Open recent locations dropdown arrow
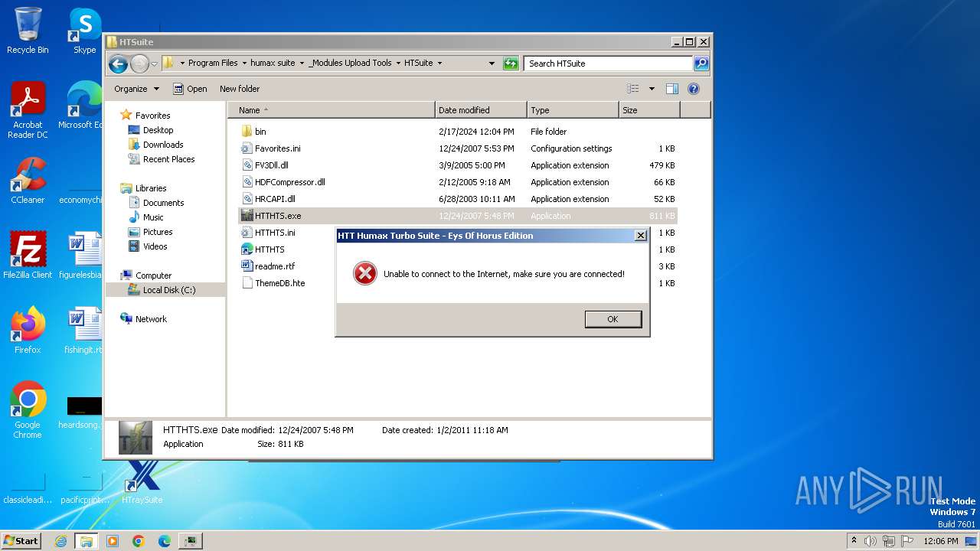This screenshot has width=980, height=551. 154,64
